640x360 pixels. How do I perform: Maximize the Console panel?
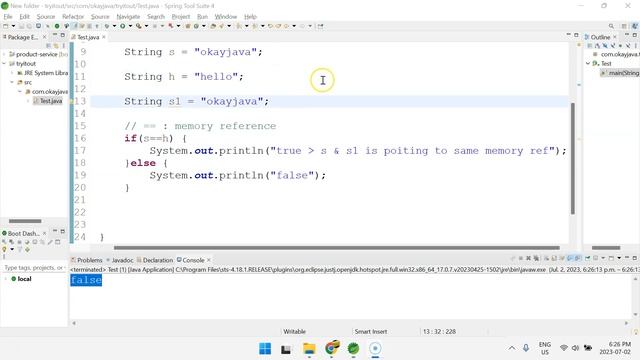tap(635, 258)
